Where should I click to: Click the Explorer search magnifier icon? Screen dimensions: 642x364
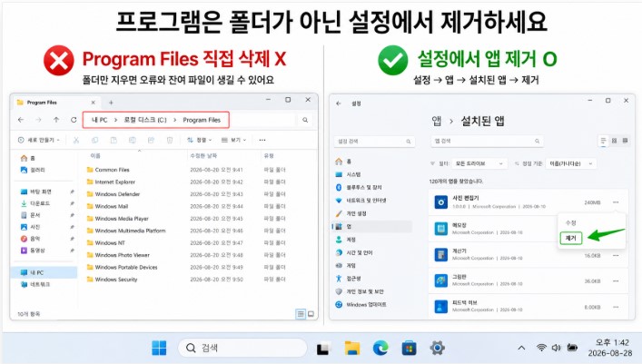click(x=305, y=120)
